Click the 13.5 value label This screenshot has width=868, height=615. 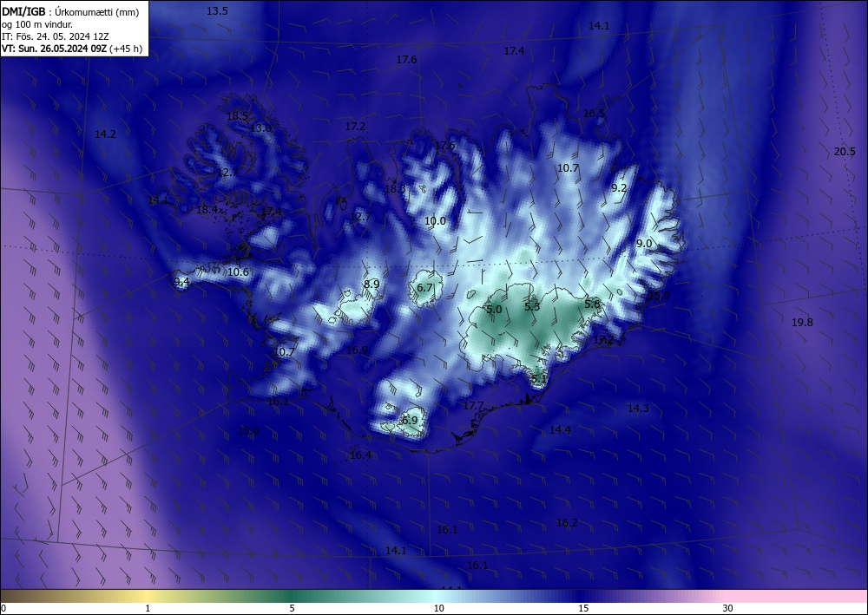coord(217,11)
